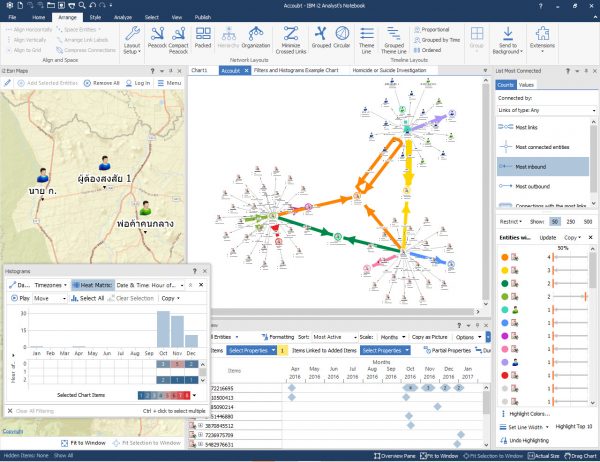Click the orange color swatch in entities list

505,257
